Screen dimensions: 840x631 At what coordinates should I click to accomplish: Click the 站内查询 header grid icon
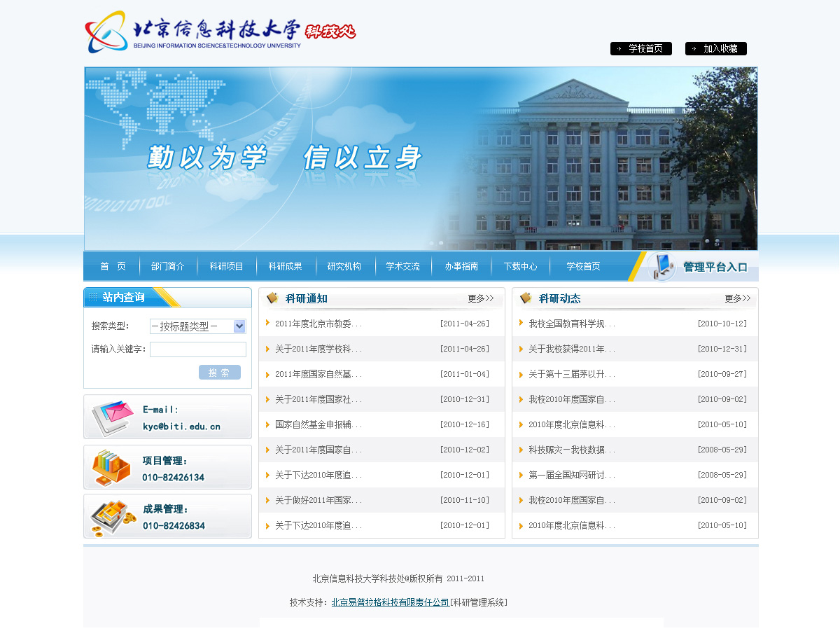93,298
